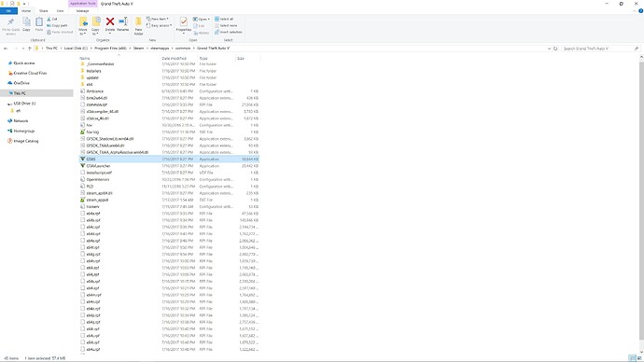644x362 pixels.
Task: Click the Cut scissors command
Action: pyautogui.click(x=52, y=20)
